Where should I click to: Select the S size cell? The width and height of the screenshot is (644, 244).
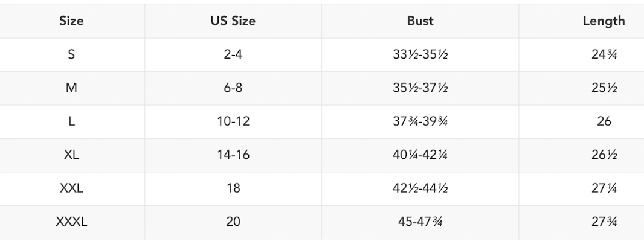coord(72,55)
